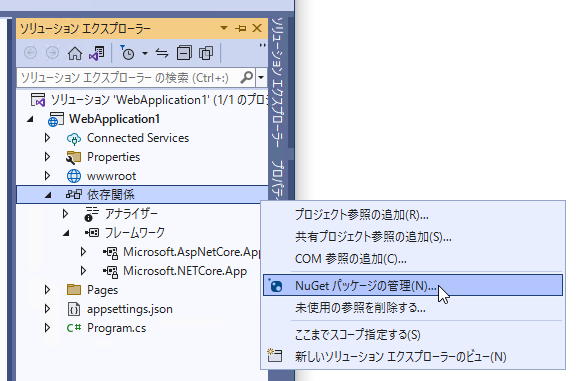Click the フレームワーク framework icon
This screenshot has height=381, width=577.
coord(92,233)
